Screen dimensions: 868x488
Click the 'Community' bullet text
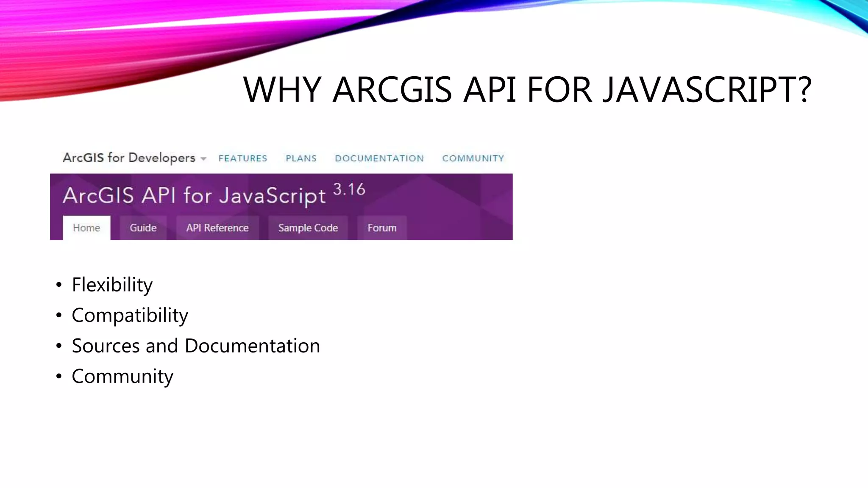click(x=122, y=377)
